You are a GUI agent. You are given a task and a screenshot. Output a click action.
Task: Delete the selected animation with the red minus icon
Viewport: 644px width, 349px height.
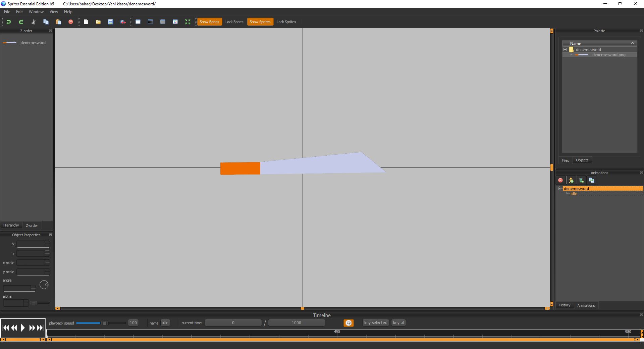[560, 181]
